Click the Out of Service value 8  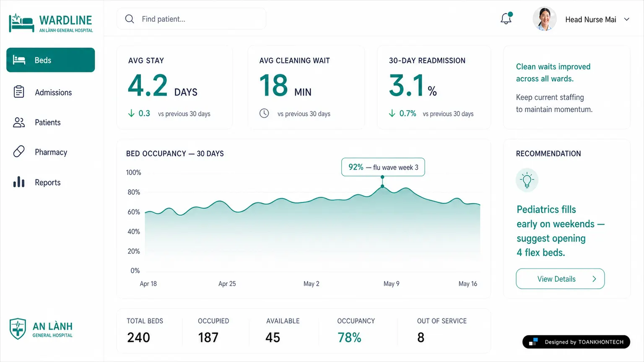[x=421, y=337]
